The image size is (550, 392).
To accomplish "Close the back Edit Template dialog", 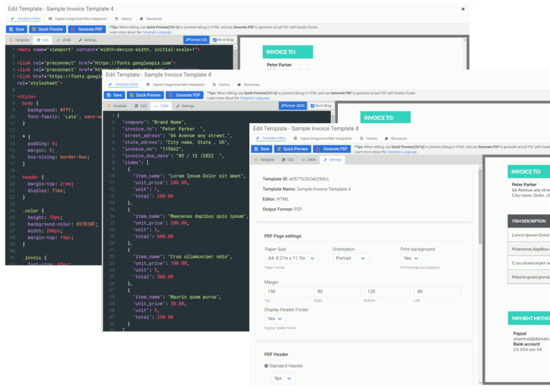I will click(463, 9).
